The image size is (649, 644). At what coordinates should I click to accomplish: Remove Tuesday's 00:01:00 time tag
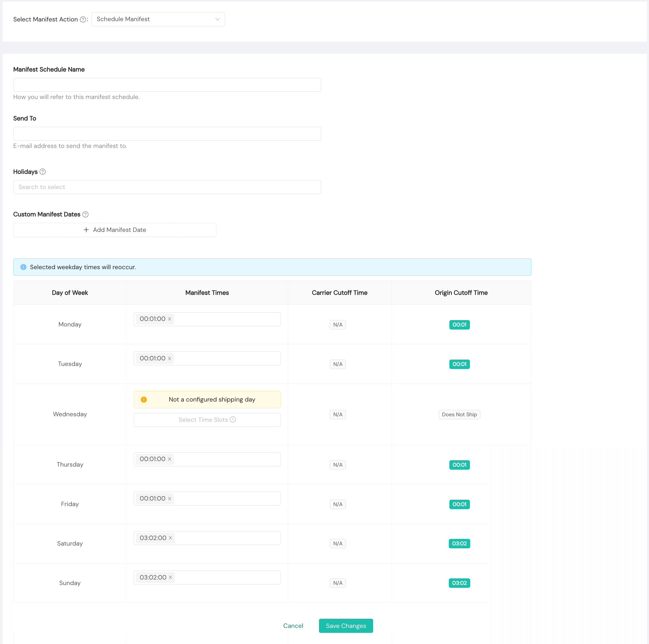point(170,358)
